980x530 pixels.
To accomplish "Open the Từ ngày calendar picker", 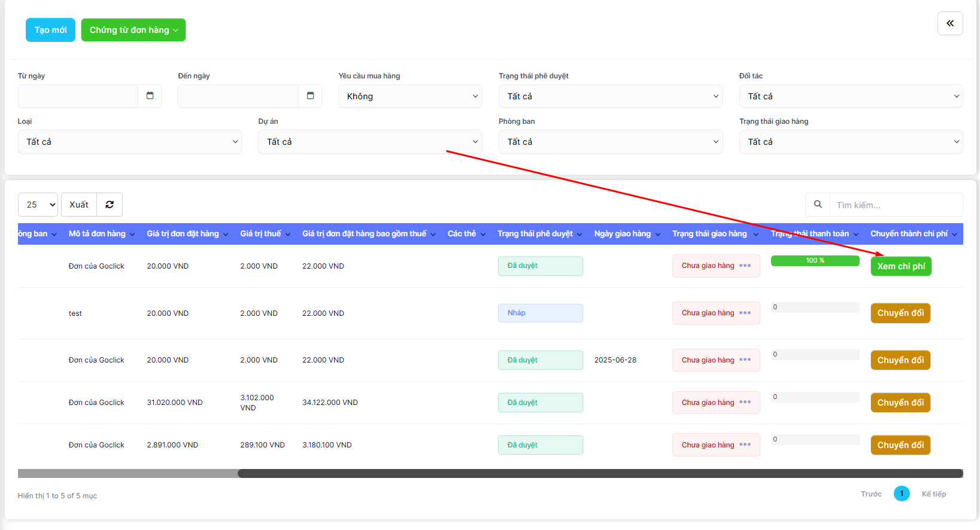I will (150, 96).
